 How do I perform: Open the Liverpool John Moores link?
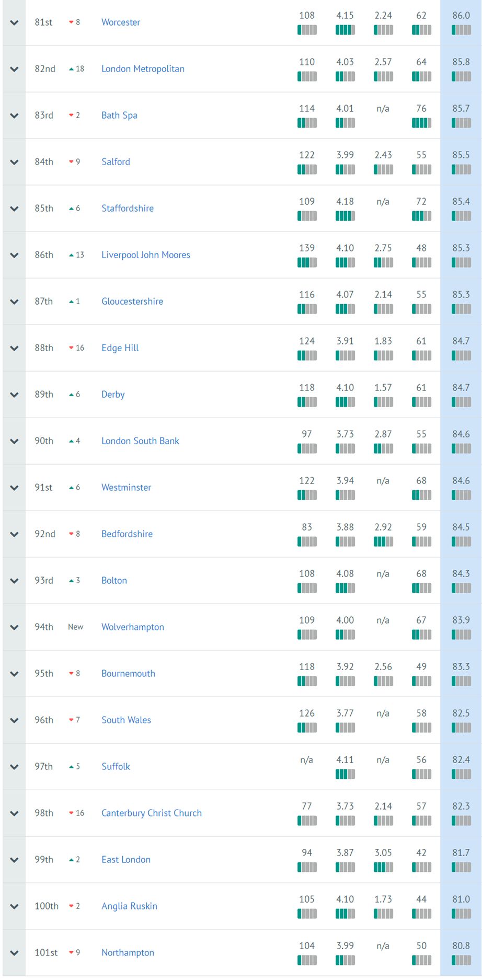146,255
